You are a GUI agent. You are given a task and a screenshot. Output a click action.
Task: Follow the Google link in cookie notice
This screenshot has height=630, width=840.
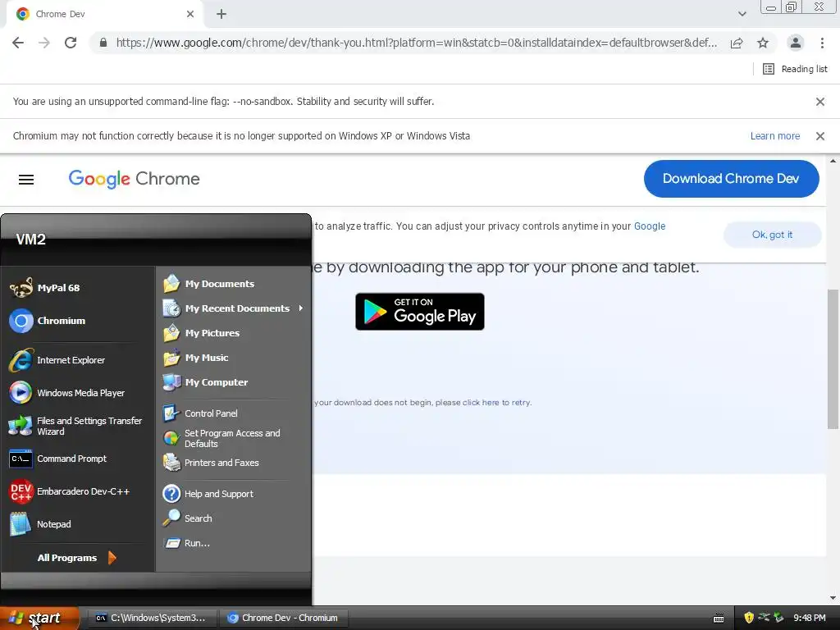pyautogui.click(x=650, y=226)
